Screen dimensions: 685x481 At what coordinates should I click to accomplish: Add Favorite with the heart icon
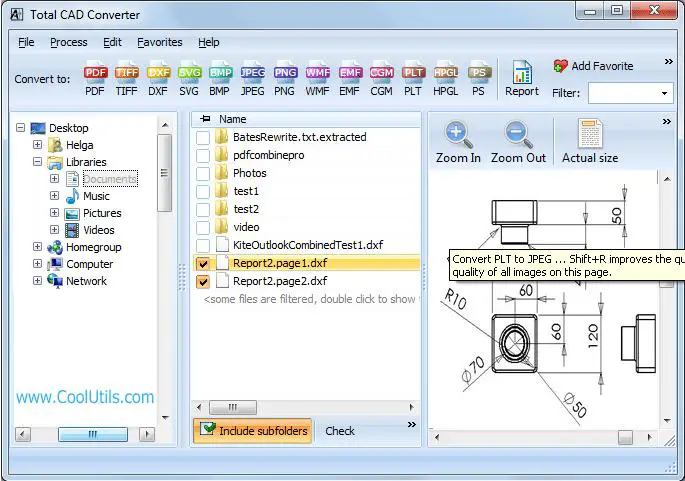click(x=593, y=66)
